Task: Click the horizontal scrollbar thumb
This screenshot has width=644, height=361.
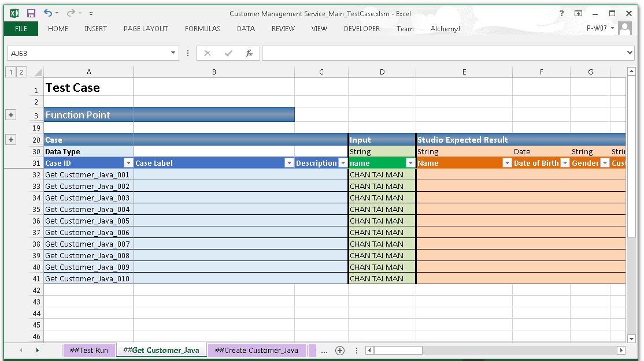Action: tap(398, 350)
